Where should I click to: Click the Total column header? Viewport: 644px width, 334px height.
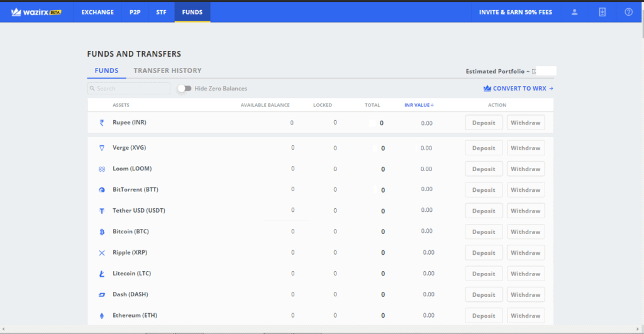[x=372, y=105]
